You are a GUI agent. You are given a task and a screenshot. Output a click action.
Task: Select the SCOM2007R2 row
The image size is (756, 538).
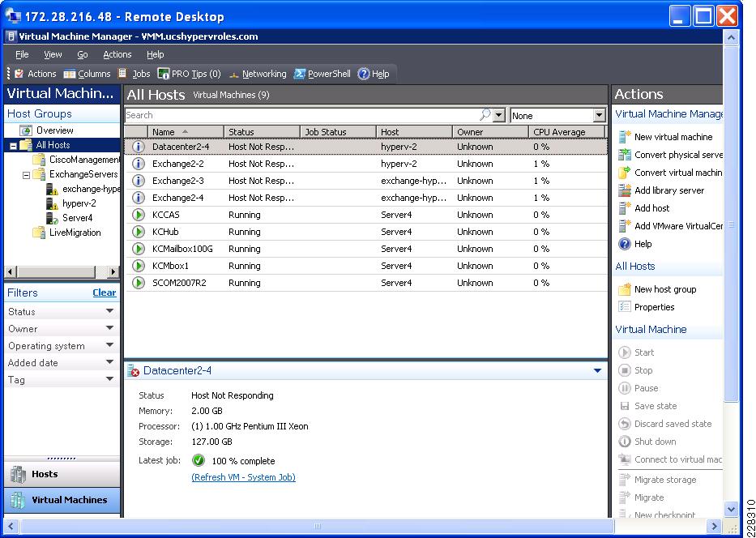tap(365, 283)
